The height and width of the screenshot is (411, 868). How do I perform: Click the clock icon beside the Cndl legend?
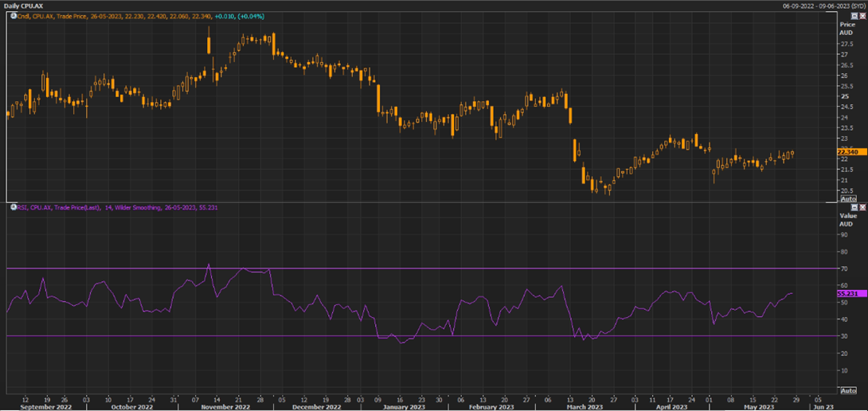pos(13,16)
